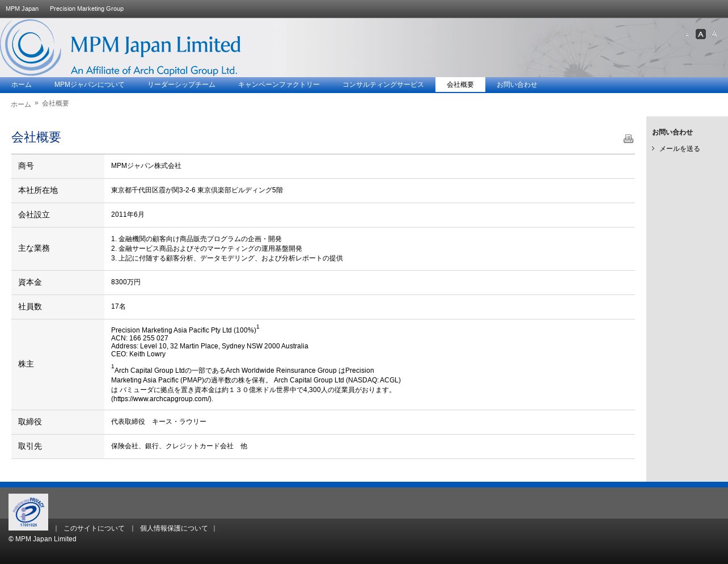
Task: Click the 2011年6月 founding date
Action: pos(128,214)
